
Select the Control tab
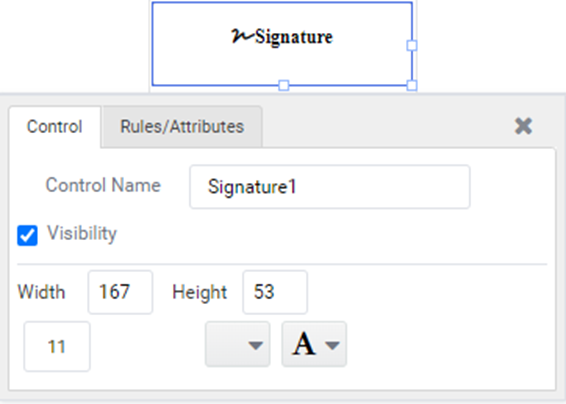coord(55,127)
